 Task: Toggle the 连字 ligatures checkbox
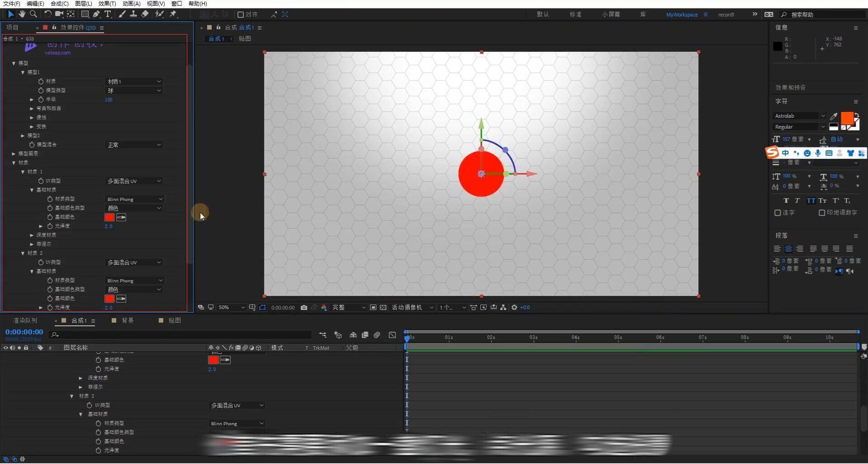(x=778, y=213)
